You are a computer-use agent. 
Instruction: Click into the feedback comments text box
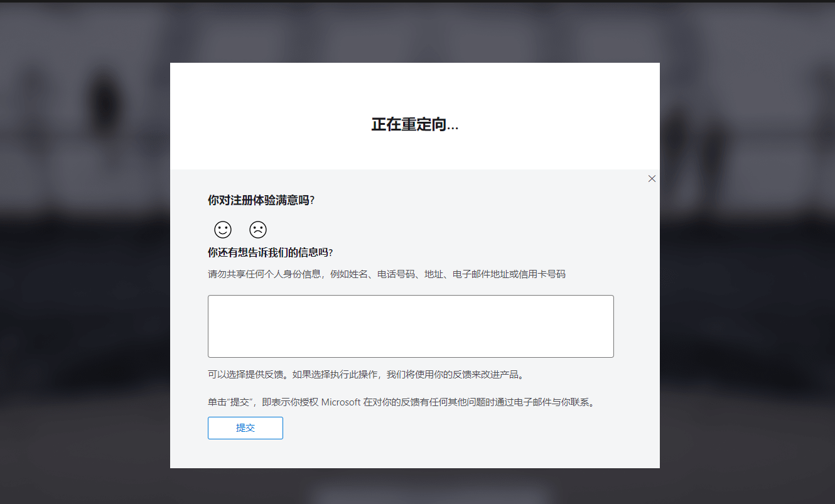[411, 326]
